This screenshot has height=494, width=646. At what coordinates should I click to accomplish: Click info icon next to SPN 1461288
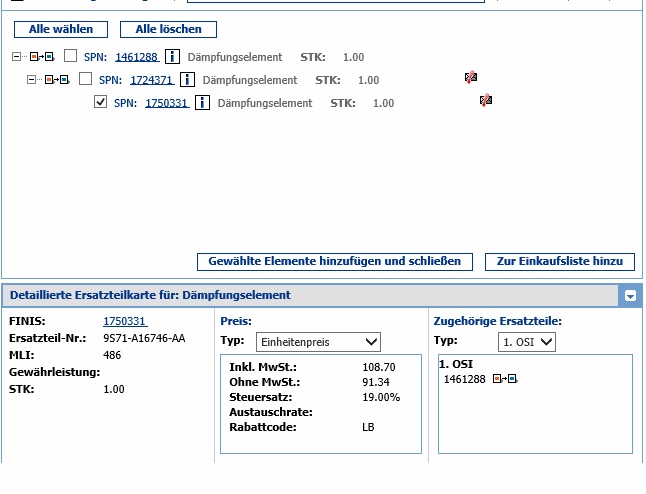click(171, 57)
